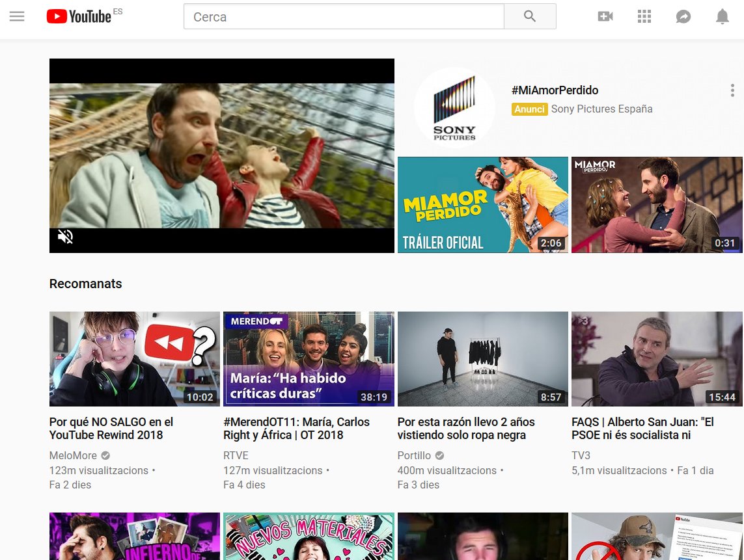Click the 'Fa 4 dies' upload date text

click(x=244, y=485)
